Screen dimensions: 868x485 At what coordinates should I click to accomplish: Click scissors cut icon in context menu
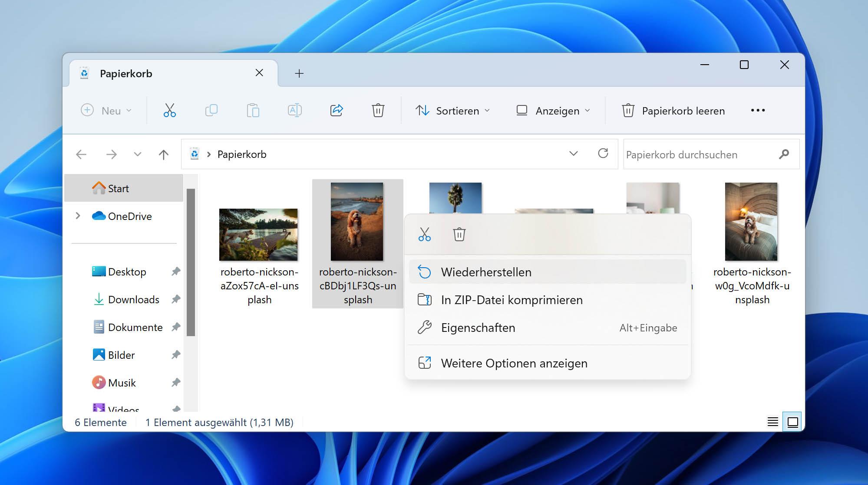[x=425, y=234]
